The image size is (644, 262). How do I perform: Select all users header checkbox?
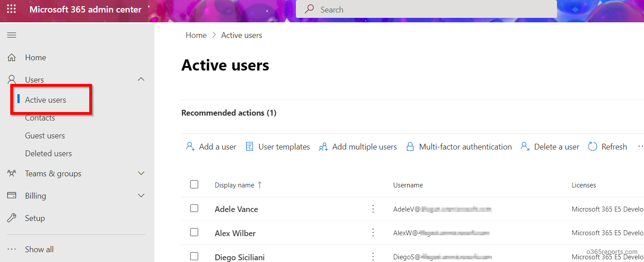tap(194, 184)
